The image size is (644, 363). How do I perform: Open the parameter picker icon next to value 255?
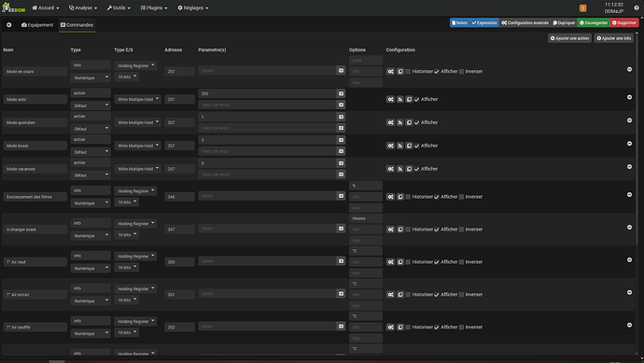(x=341, y=93)
